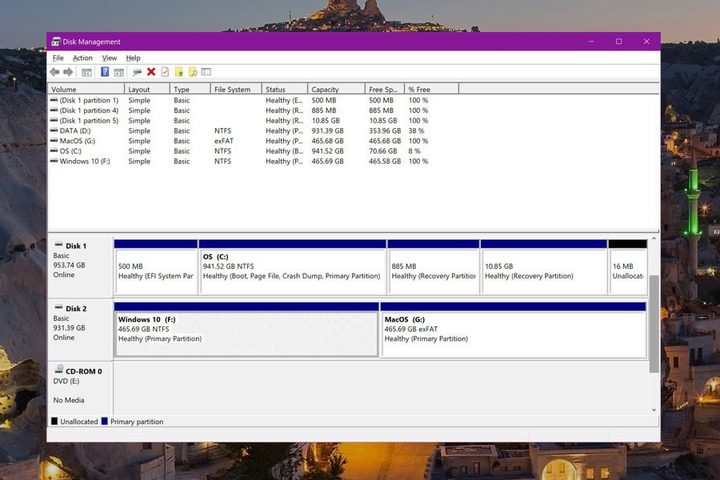
Task: Sort by Free Space column header
Action: click(x=385, y=89)
